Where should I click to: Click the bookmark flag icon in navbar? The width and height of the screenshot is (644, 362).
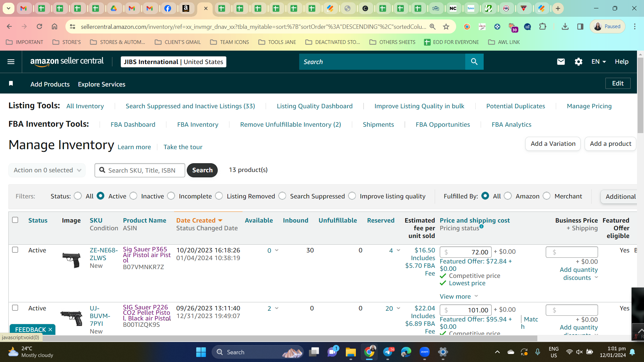coord(11,83)
